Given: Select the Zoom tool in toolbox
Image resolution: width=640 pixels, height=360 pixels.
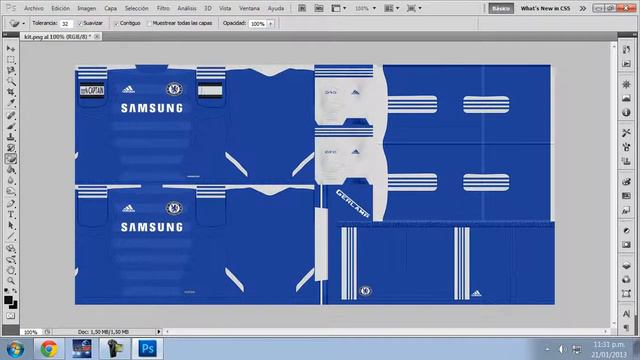Looking at the screenshot, I should click(x=11, y=281).
